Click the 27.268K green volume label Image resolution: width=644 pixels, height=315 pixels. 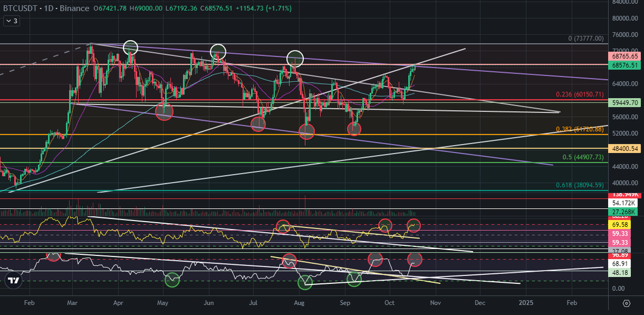coord(624,213)
